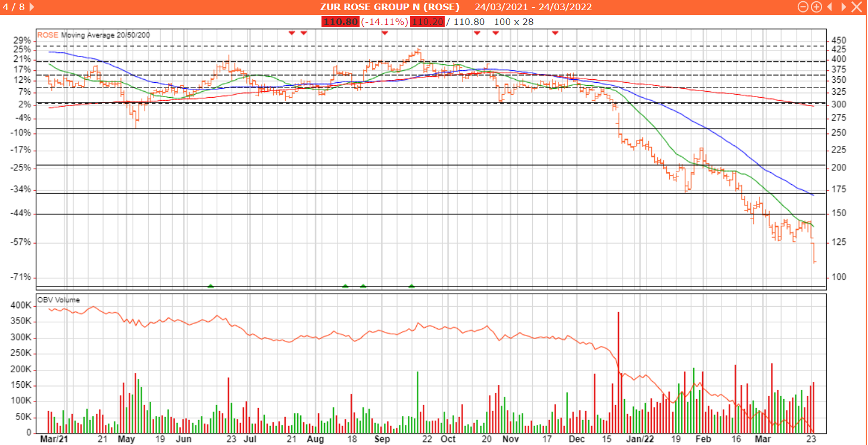Click the rightmost red down-triangle marker
This screenshot has height=445, width=868.
click(555, 33)
